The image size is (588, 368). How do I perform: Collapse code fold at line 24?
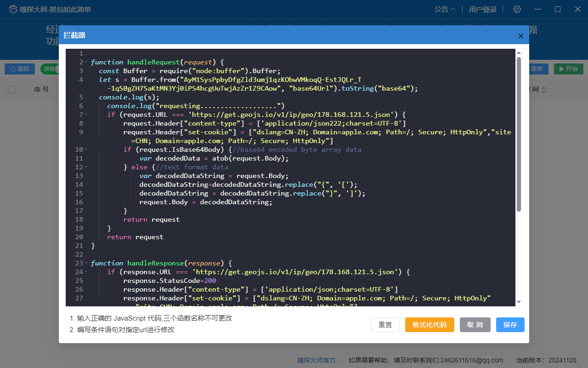[x=86, y=272]
